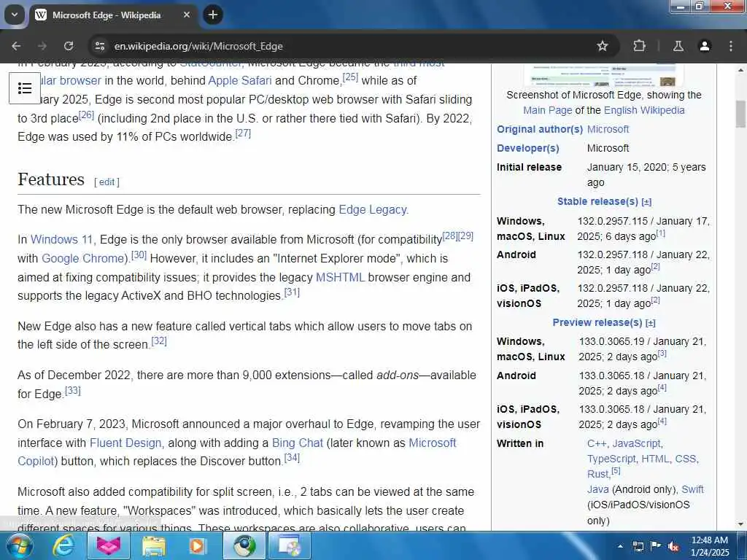Show hidden system tray icons arrow
Screen dimensions: 747x560
[x=620, y=546]
